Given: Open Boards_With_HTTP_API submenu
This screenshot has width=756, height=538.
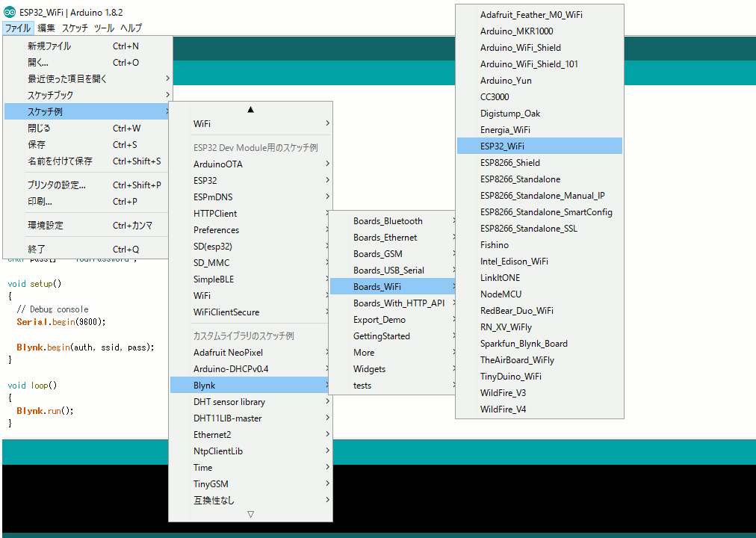Looking at the screenshot, I should pos(393,303).
